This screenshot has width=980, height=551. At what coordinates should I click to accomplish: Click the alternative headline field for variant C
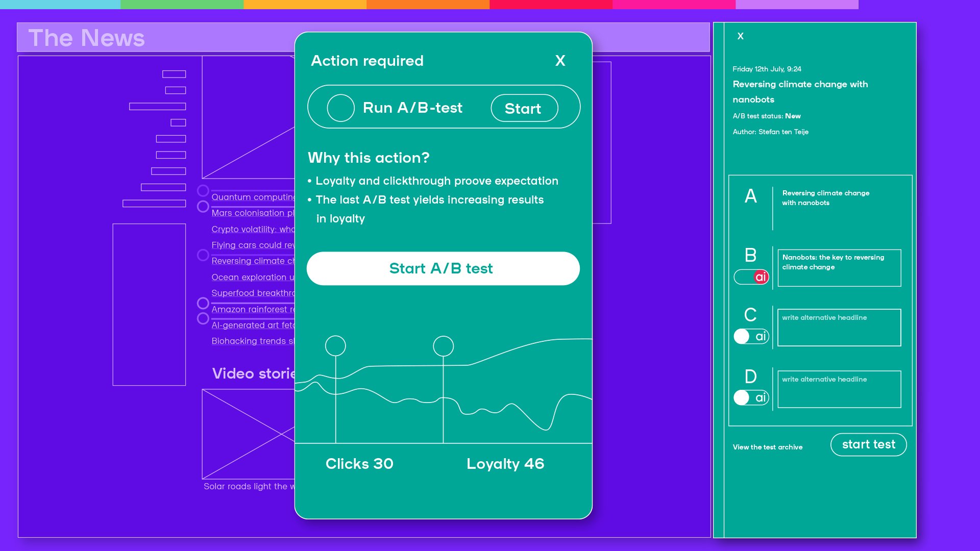839,327
